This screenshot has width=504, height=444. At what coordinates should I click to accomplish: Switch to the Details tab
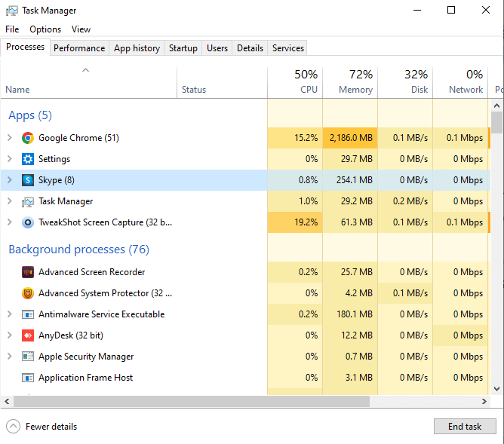250,48
